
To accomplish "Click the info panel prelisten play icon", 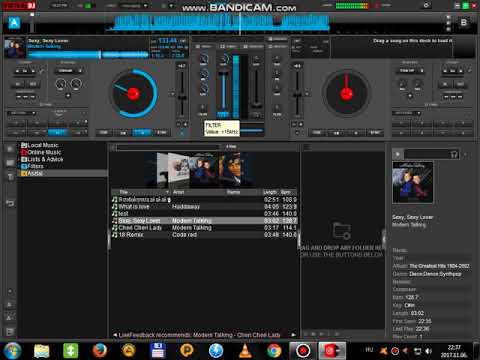I will pos(397,154).
